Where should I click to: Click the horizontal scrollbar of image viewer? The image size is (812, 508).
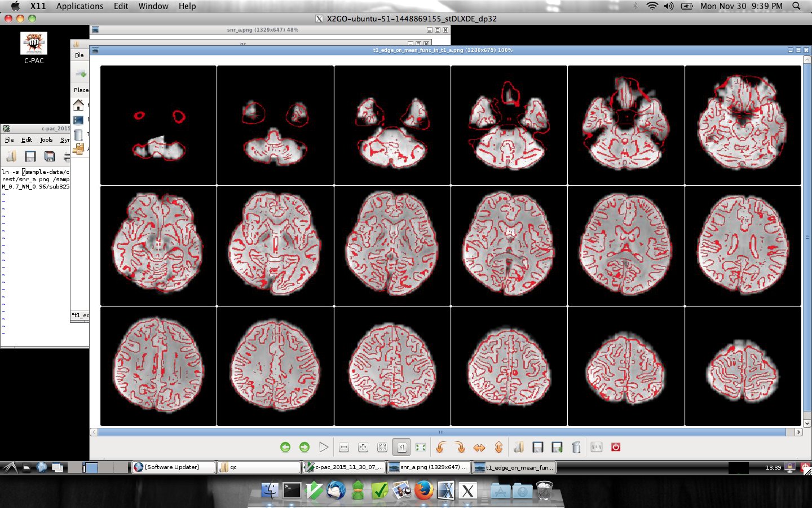(442, 432)
